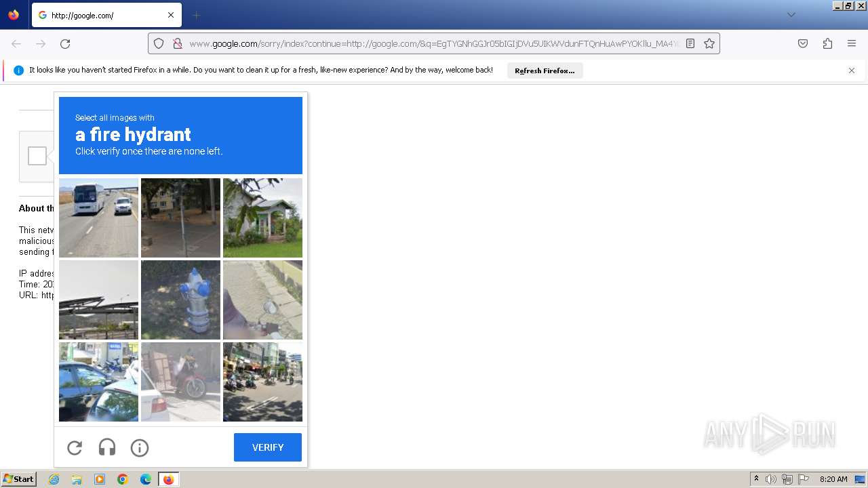
Task: Show hidden tray icons arrow
Action: tap(756, 479)
